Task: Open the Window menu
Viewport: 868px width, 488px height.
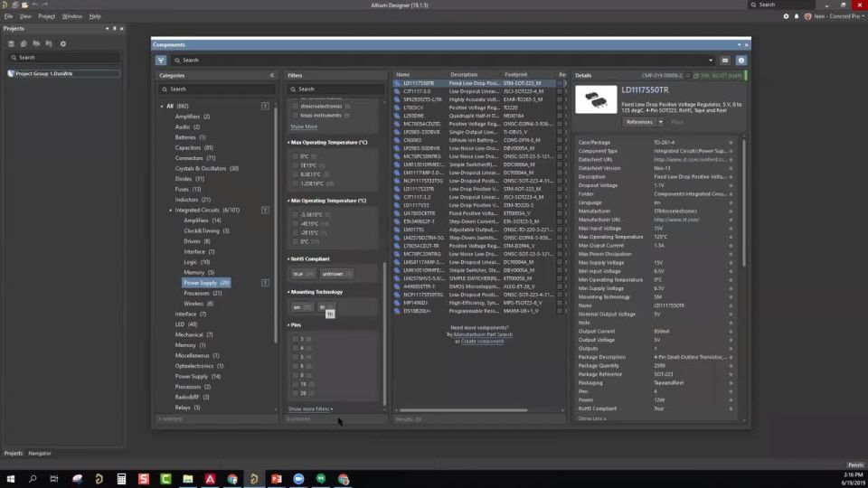Action: click(x=72, y=16)
